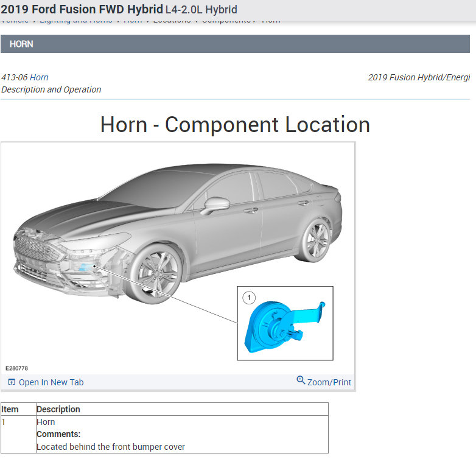Click the Components breadcrumb item
476x462 pixels.
(226, 21)
